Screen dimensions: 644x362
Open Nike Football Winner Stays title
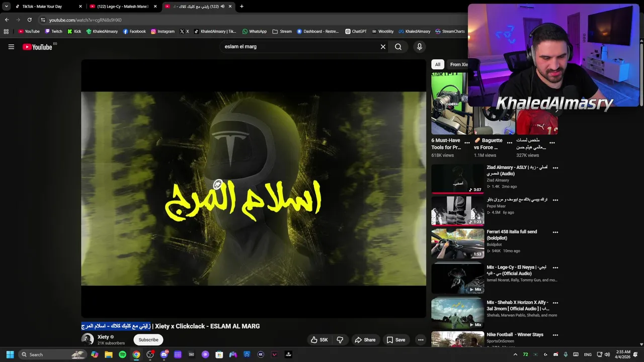[x=515, y=335]
